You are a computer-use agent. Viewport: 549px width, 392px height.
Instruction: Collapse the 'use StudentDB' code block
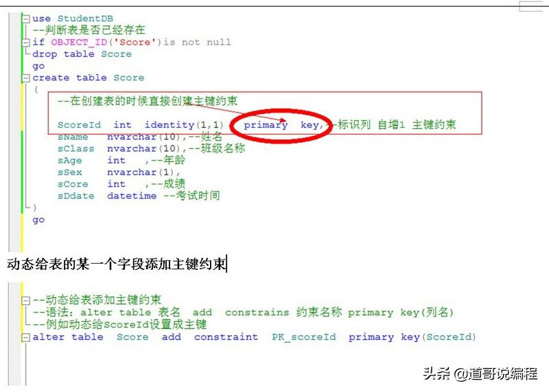coord(26,19)
